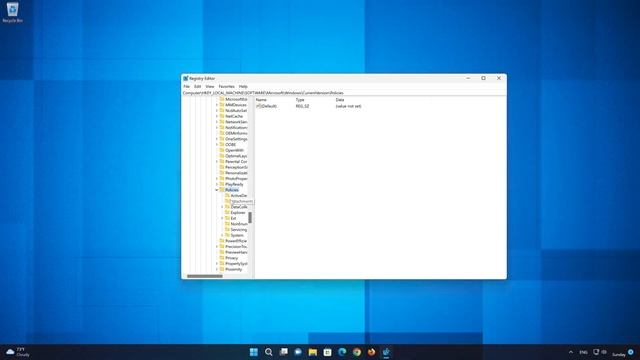Open File Explorer from the taskbar

313,352
